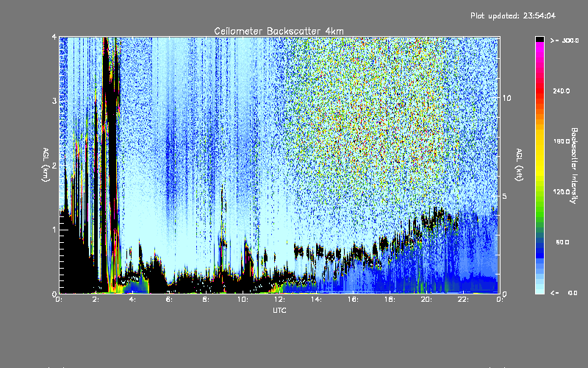
Task: Click the '20:' tick on the time axis
Action: click(426, 300)
